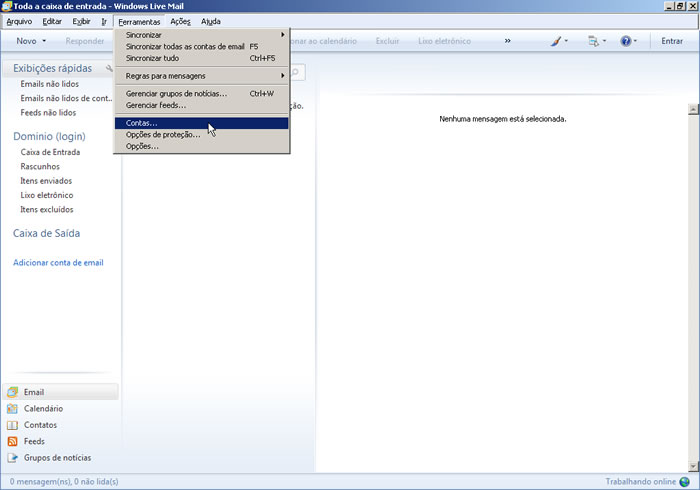The image size is (700, 490).
Task: Open the Editar menu
Action: tap(52, 21)
